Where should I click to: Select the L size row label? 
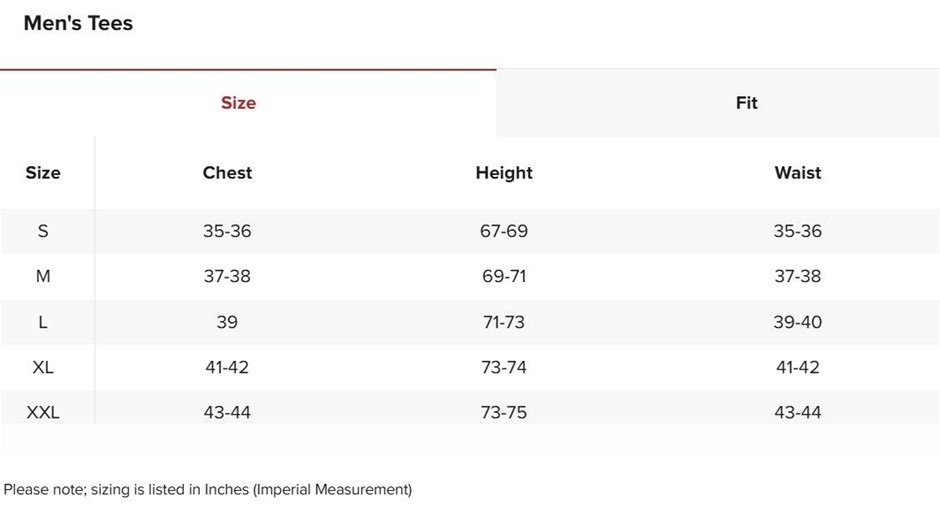43,322
